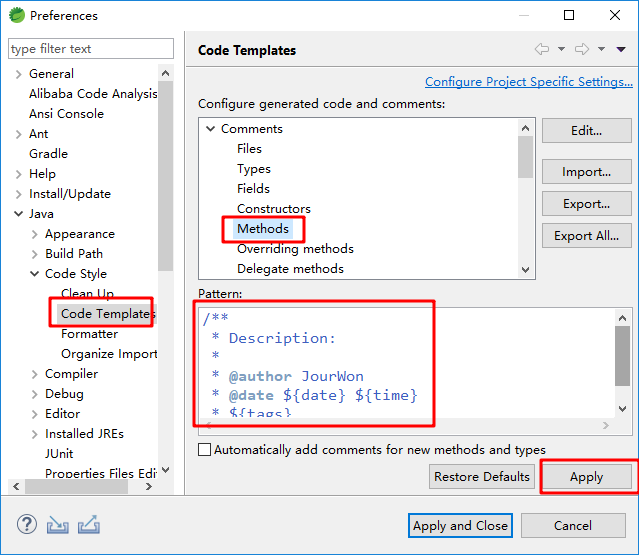639x555 pixels.
Task: Expand the General tree node
Action: tap(18, 74)
